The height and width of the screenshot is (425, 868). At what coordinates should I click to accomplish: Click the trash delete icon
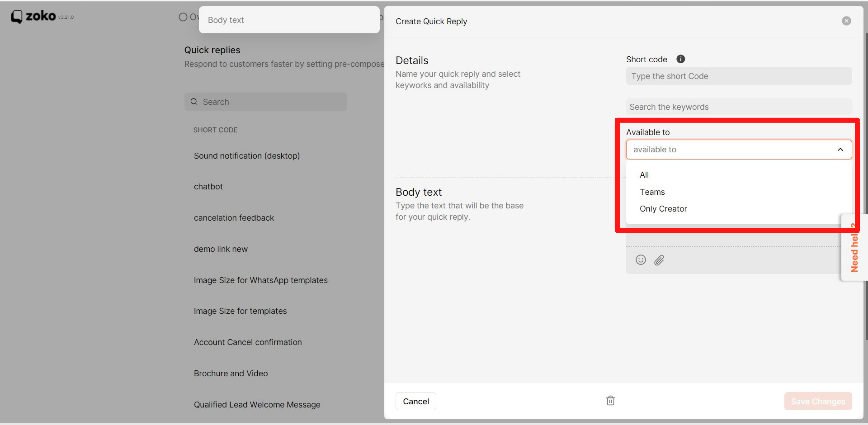[x=610, y=401]
